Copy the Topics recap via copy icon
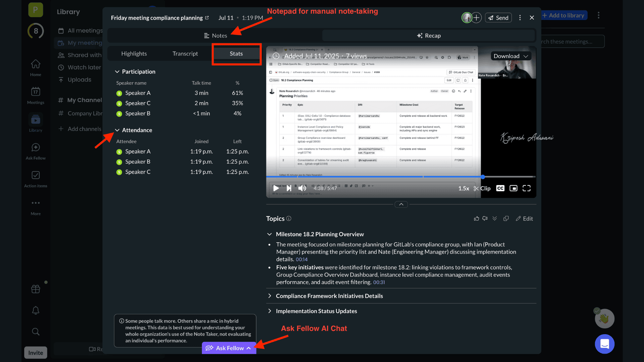 coord(506,219)
